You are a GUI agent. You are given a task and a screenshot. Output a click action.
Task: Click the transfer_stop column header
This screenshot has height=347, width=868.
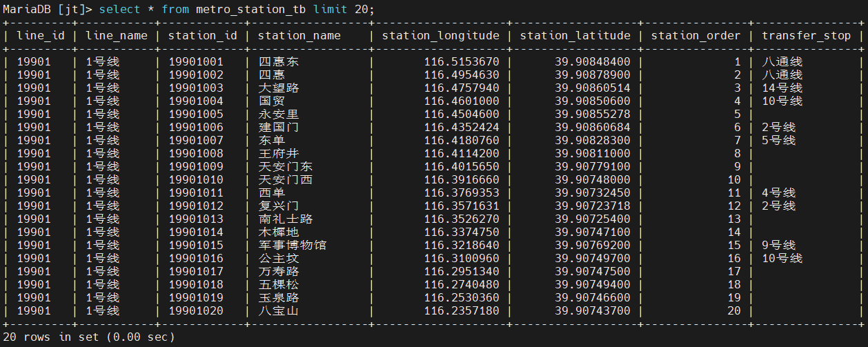pyautogui.click(x=806, y=35)
